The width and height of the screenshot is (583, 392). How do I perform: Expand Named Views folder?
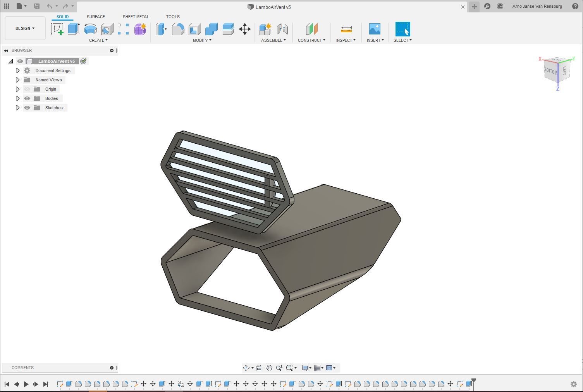pos(17,80)
